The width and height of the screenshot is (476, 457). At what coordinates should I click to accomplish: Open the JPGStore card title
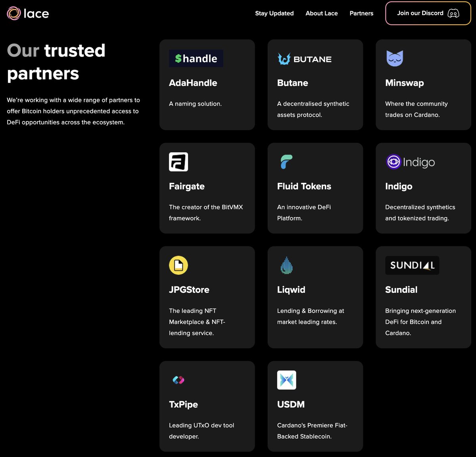coord(189,290)
